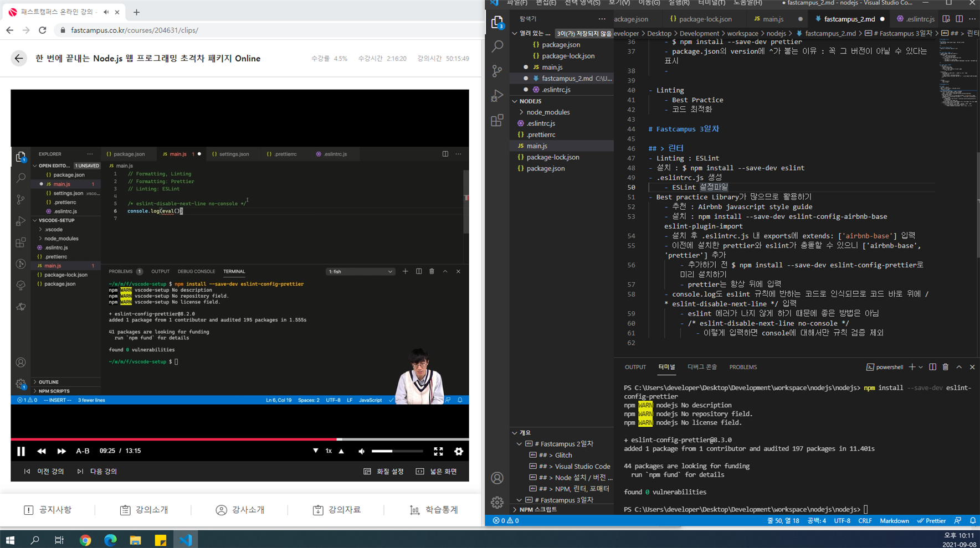Switch to the .eslintrc.js editor tab

pos(915,19)
